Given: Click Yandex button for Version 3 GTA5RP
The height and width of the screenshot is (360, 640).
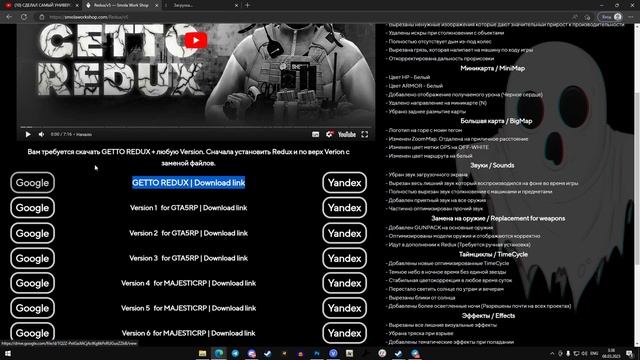Looking at the screenshot, I should (344, 258).
